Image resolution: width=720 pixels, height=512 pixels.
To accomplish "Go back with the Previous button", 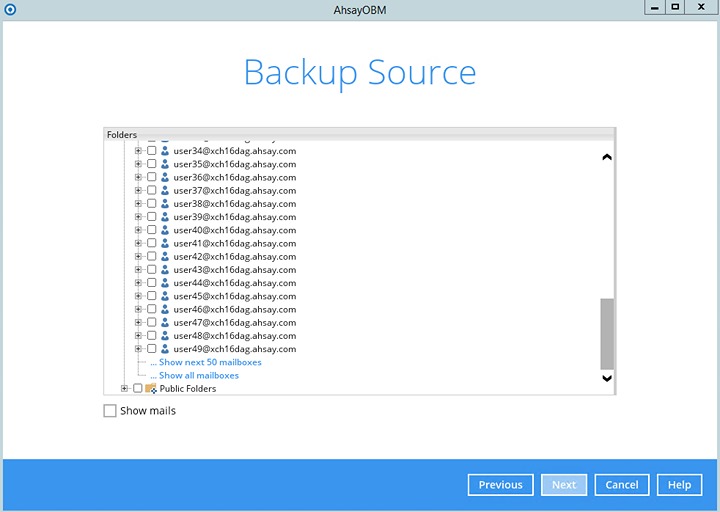I will pyautogui.click(x=500, y=485).
